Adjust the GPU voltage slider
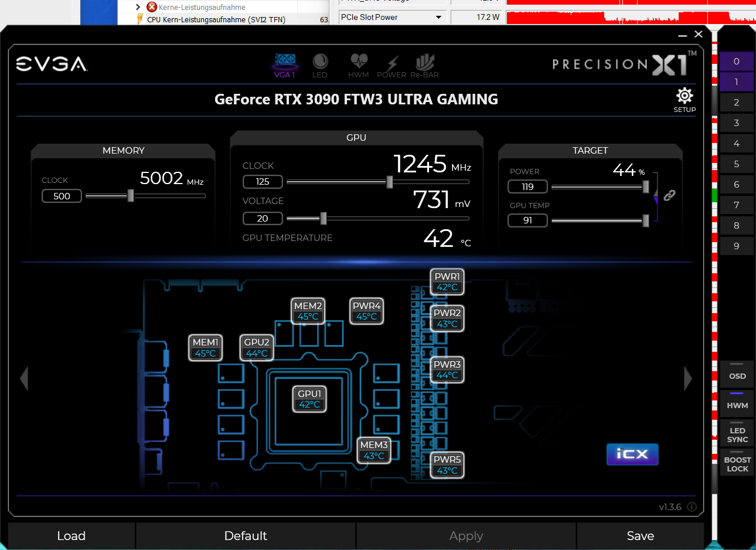 (x=323, y=218)
